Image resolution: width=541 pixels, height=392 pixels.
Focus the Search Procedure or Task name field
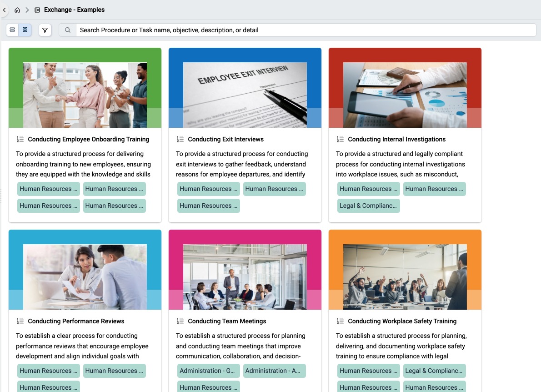pyautogui.click(x=306, y=30)
